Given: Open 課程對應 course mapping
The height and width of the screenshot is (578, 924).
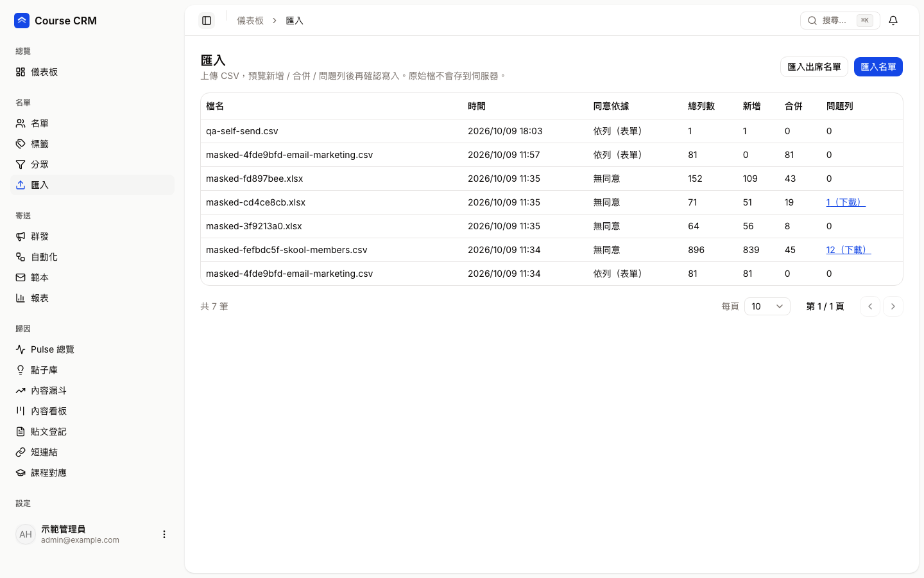Looking at the screenshot, I should [x=92, y=473].
